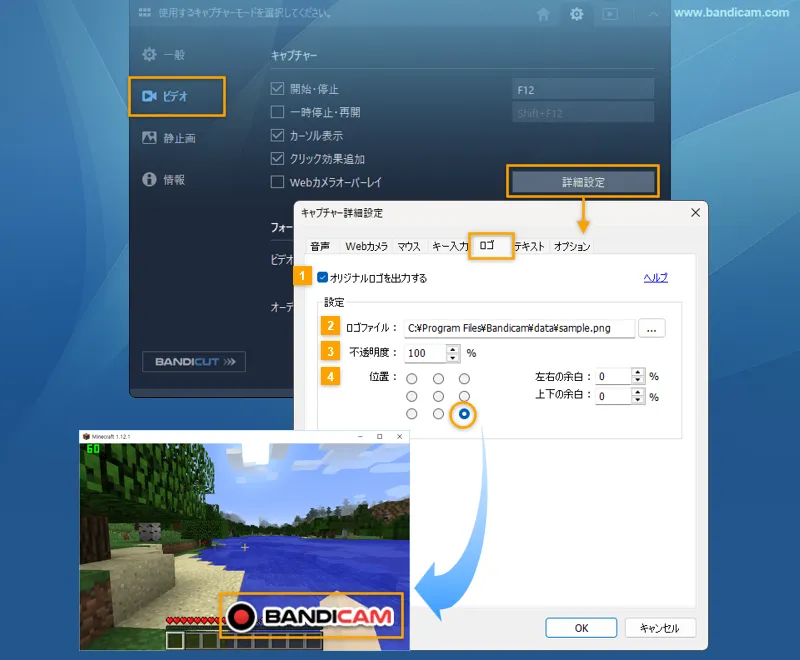Enable the 一時停止・再開 checkbox
Viewport: 800px width, 660px height.
pos(277,112)
